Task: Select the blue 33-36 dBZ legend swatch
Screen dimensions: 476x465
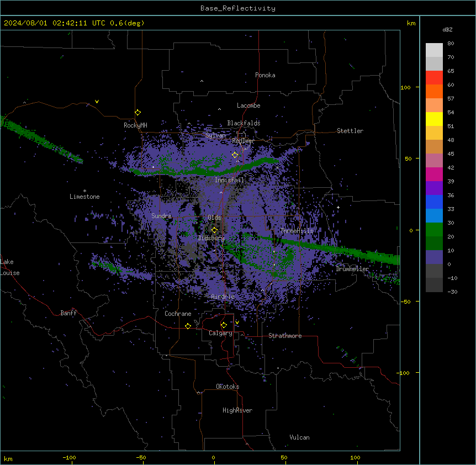Action: click(434, 202)
